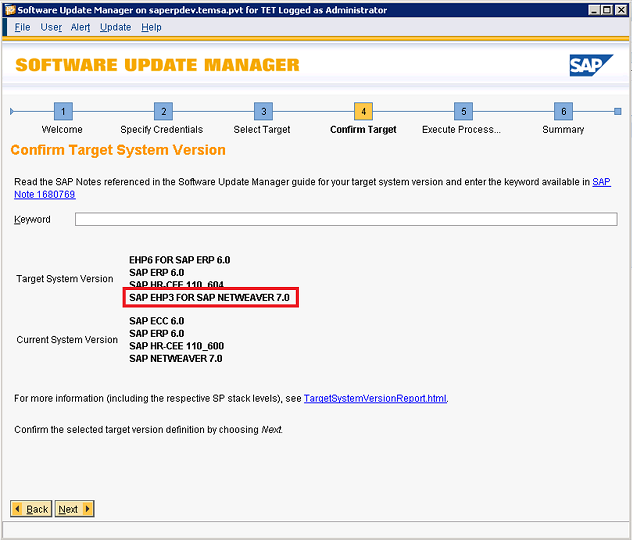
Task: Open TargetSystemVersionReport.html link
Action: click(x=375, y=398)
